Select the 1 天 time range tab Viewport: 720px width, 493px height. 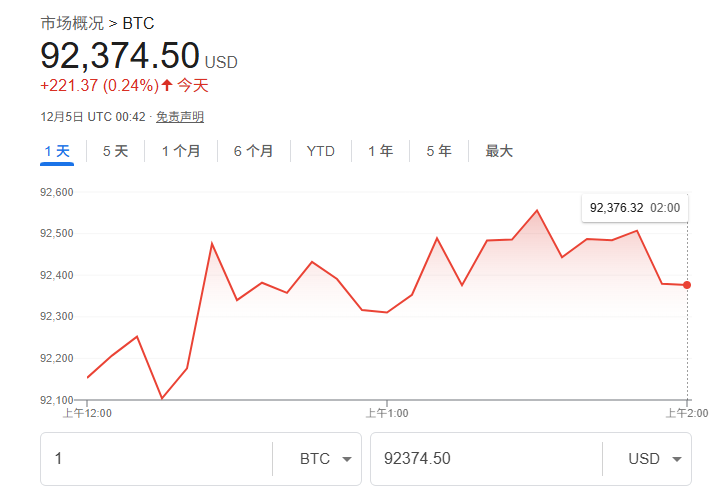(x=57, y=152)
